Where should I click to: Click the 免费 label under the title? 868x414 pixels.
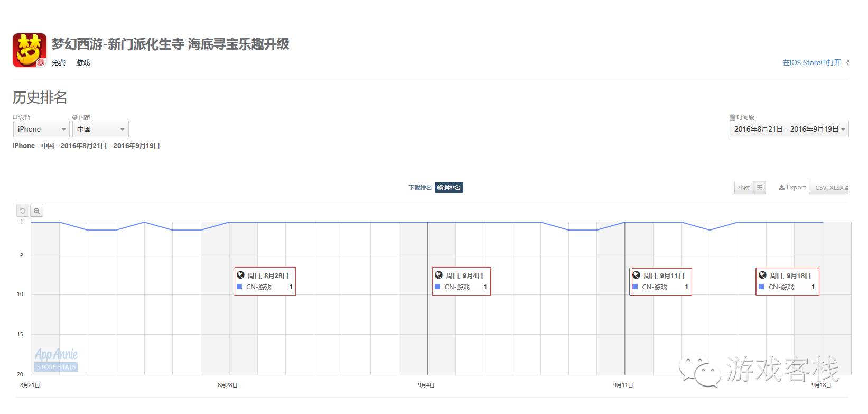(x=59, y=62)
